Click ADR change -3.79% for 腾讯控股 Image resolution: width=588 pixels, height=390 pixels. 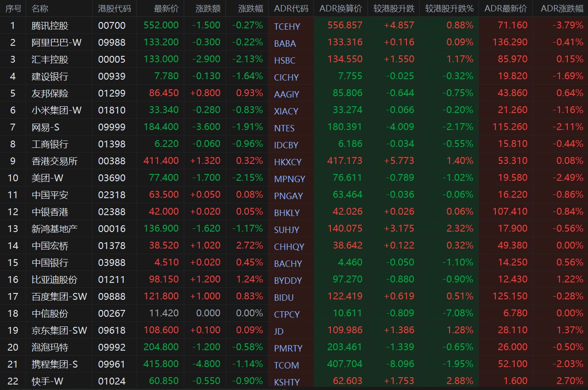click(568, 26)
